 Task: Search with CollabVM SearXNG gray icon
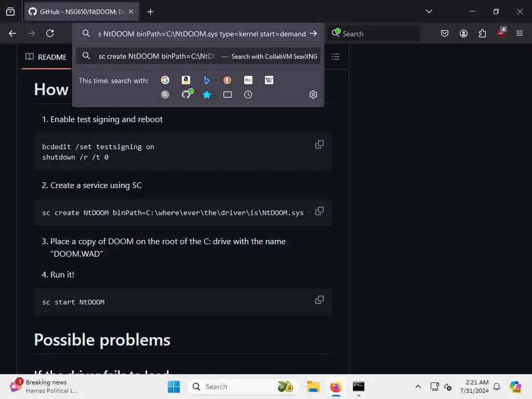pyautogui.click(x=165, y=95)
